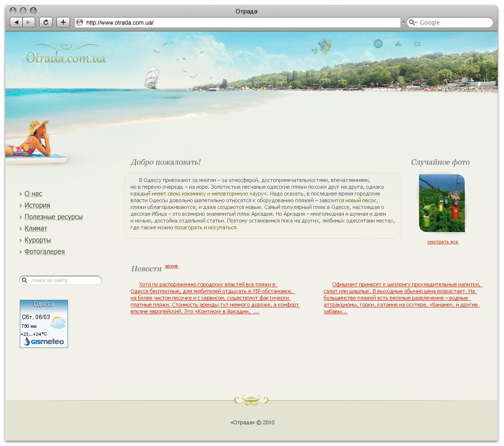Open the news 'архив' link
The width and height of the screenshot is (504, 446).
(171, 266)
